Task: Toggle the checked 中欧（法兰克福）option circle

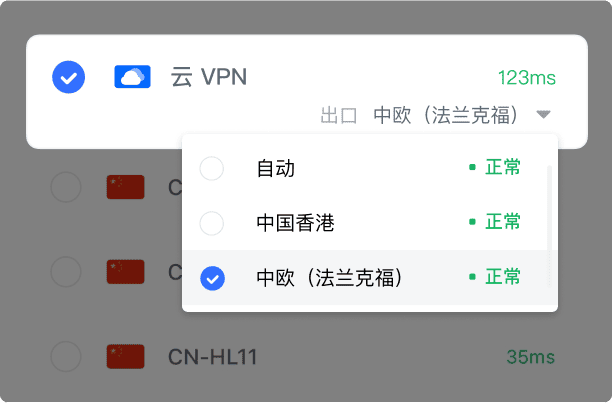Action: pyautogui.click(x=212, y=278)
